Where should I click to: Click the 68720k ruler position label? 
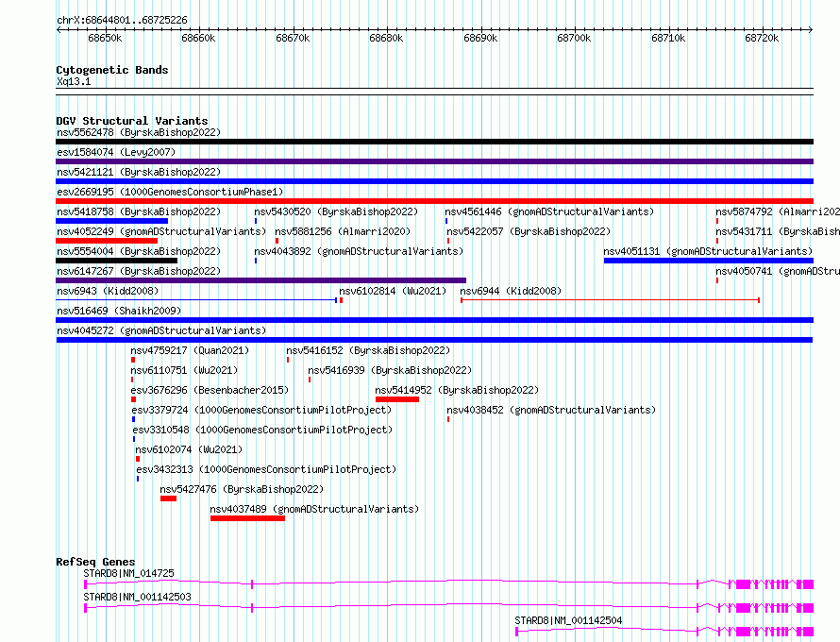click(x=762, y=38)
